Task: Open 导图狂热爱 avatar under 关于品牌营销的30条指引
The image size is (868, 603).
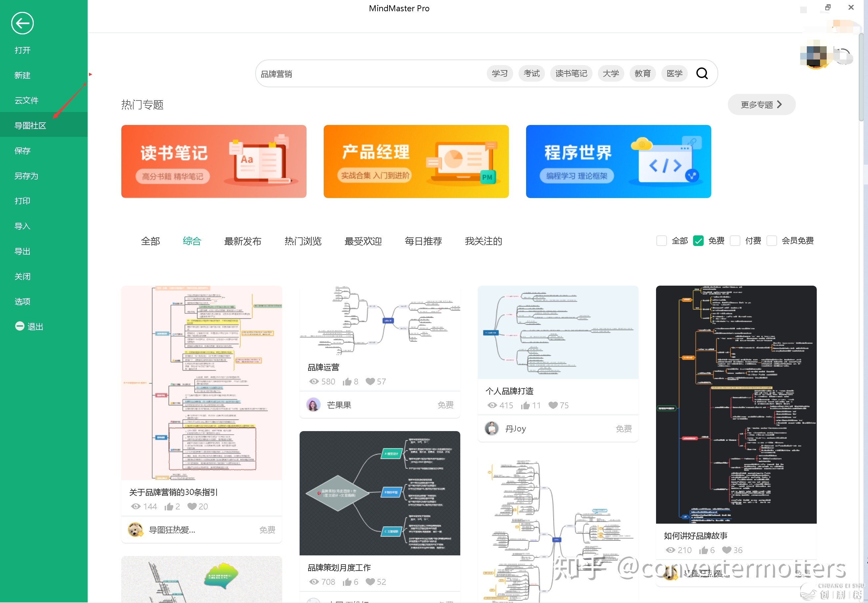Action: pyautogui.click(x=135, y=530)
